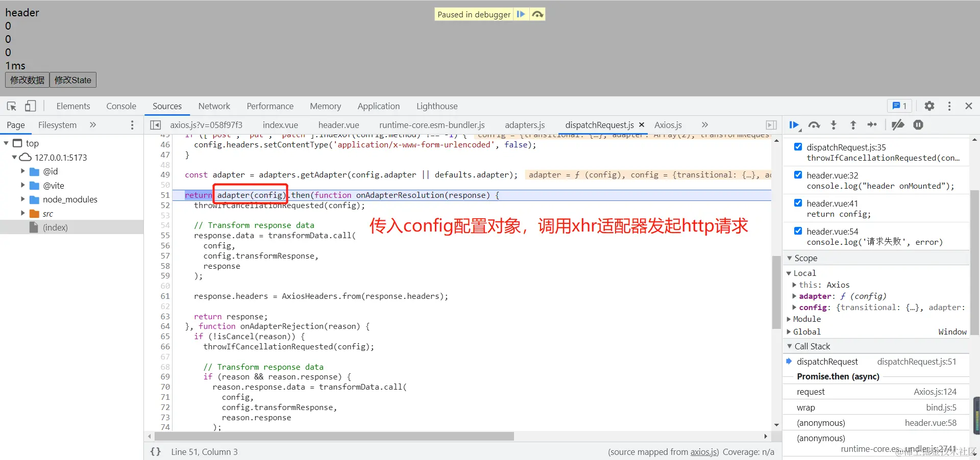The image size is (980, 460).
Task: Click the 修改State button
Action: pos(72,80)
